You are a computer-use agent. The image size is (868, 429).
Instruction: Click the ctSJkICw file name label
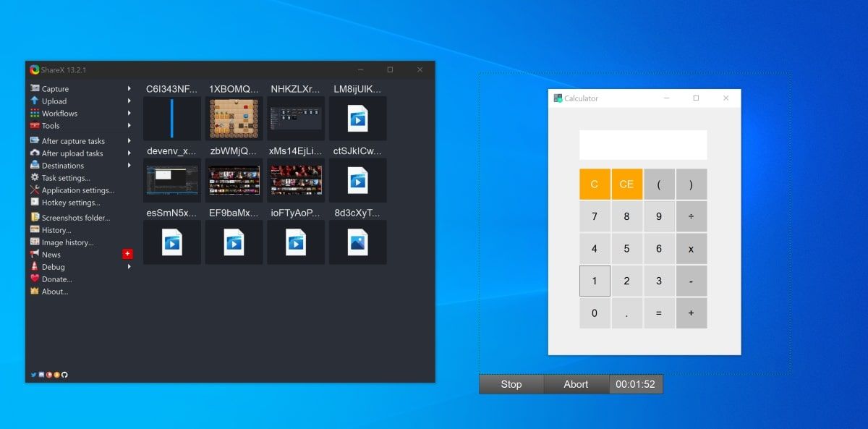click(357, 151)
